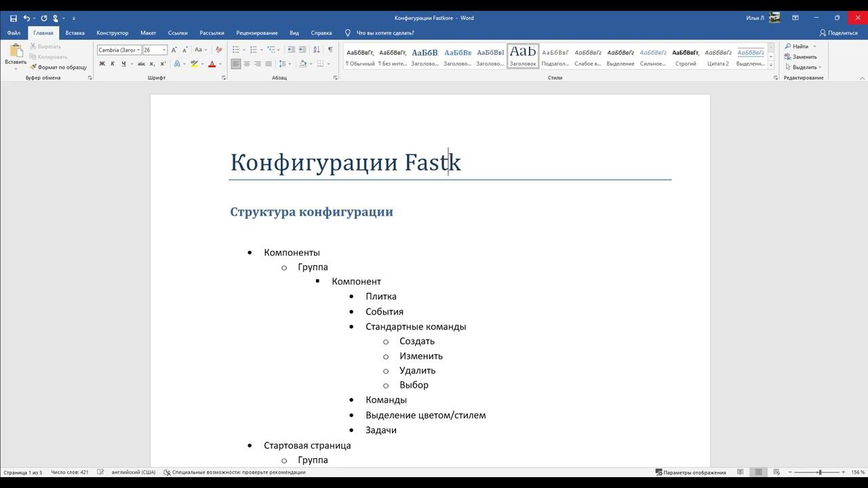Image resolution: width=868 pixels, height=488 pixels.
Task: Click the subscript x₂ icon
Action: tap(152, 64)
